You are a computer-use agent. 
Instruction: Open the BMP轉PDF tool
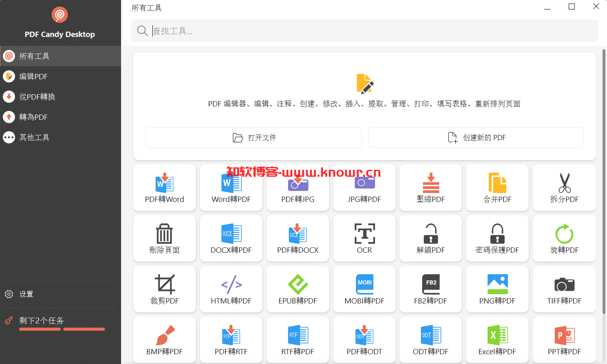[x=165, y=340]
